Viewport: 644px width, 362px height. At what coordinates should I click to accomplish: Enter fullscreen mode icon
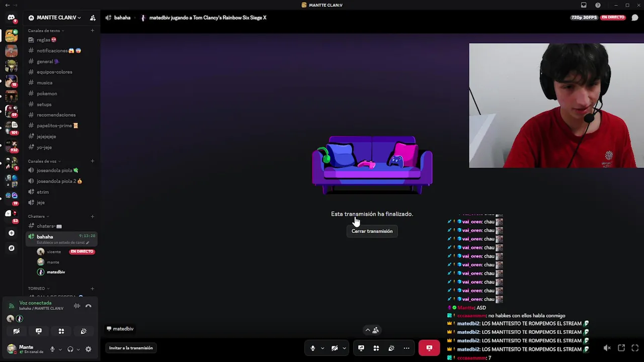click(x=635, y=348)
